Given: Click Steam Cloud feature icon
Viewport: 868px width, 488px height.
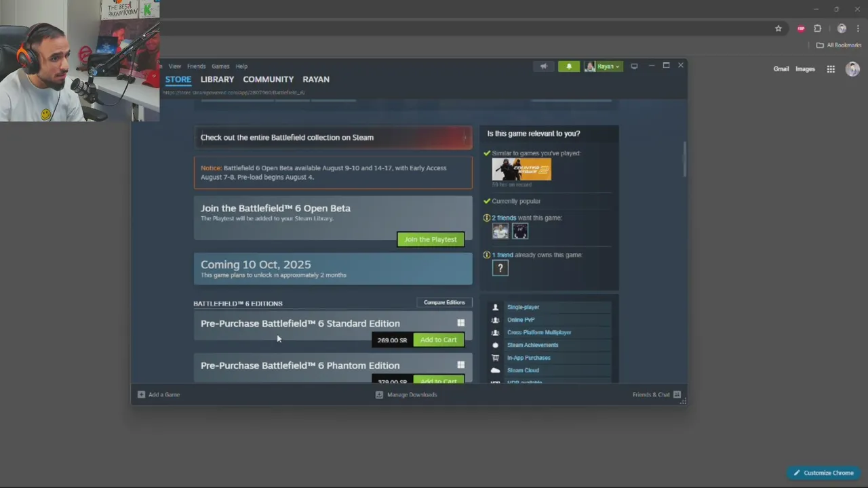Looking at the screenshot, I should tap(495, 370).
